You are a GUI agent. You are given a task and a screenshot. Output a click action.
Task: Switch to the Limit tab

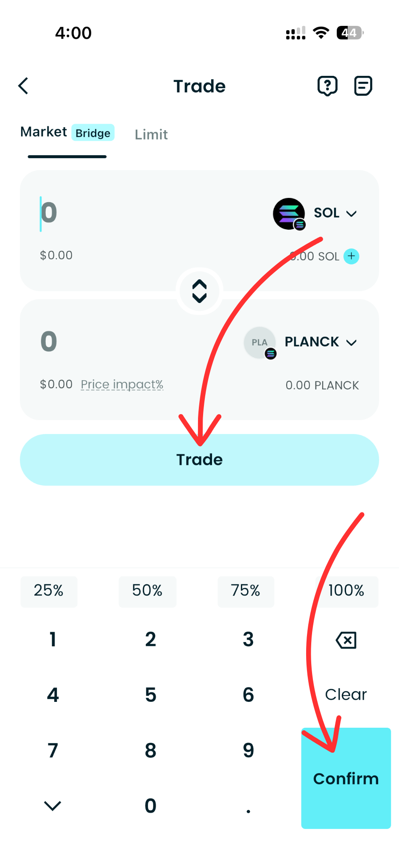[x=151, y=134]
